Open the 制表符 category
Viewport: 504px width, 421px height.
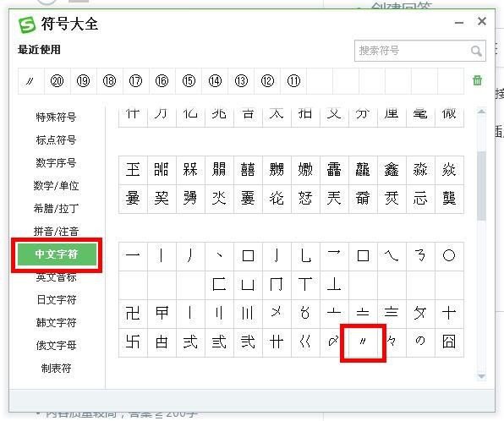coord(56,368)
